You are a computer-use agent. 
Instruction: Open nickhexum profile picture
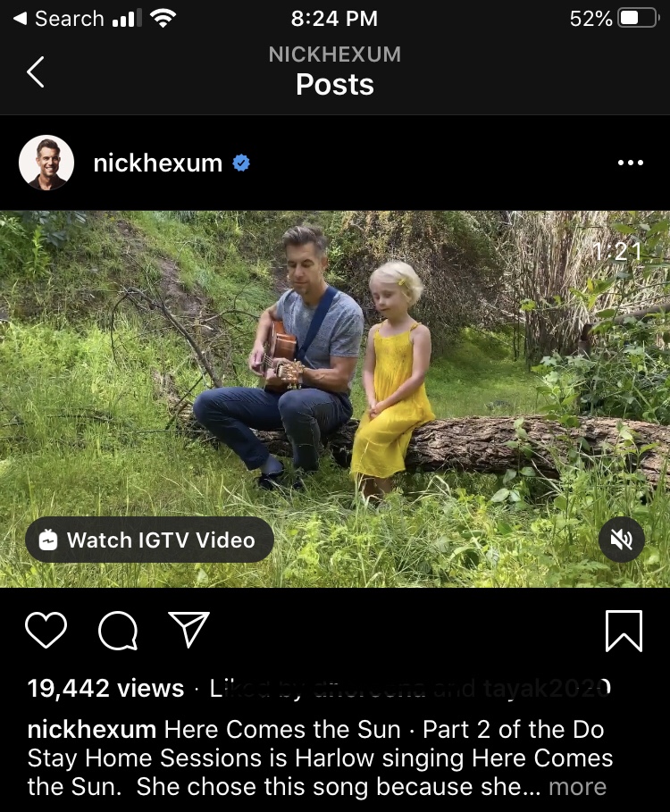click(x=46, y=163)
